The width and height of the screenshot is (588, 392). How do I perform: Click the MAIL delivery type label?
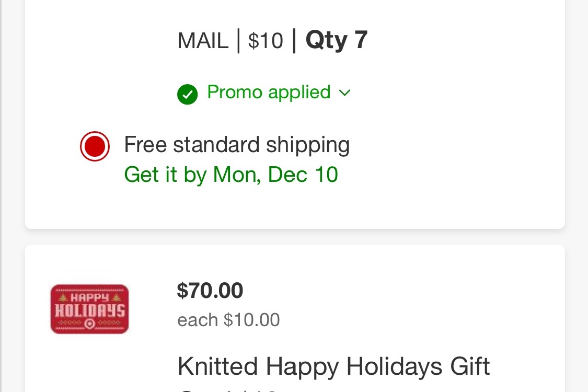203,41
